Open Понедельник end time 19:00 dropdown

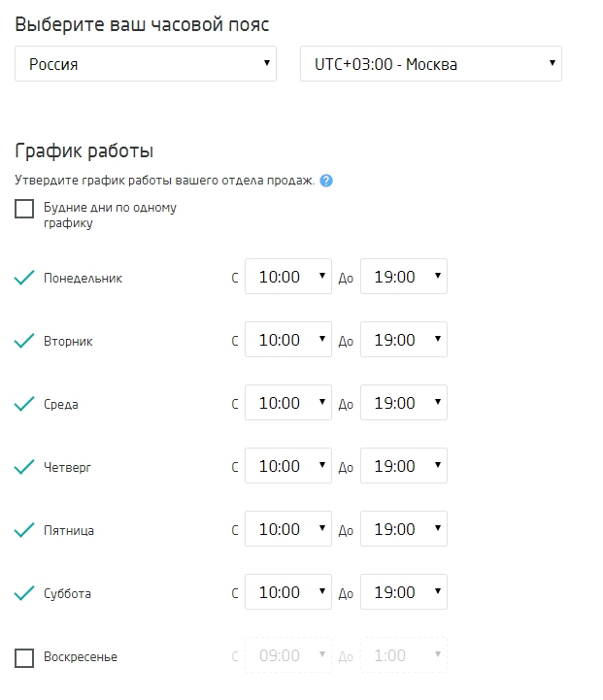click(x=404, y=277)
